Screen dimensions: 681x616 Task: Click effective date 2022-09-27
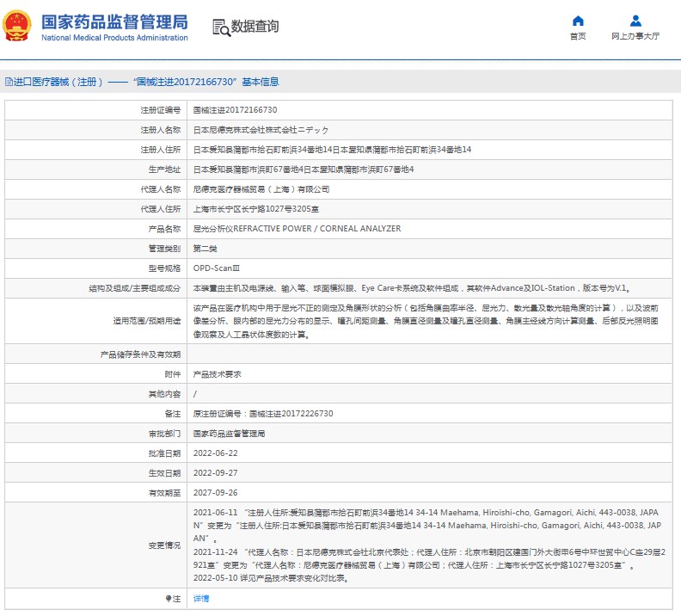(216, 473)
